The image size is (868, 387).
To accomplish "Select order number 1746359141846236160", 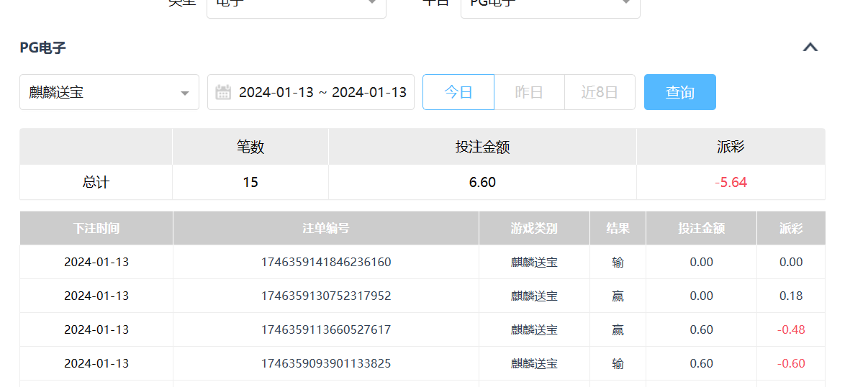I will [x=326, y=262].
